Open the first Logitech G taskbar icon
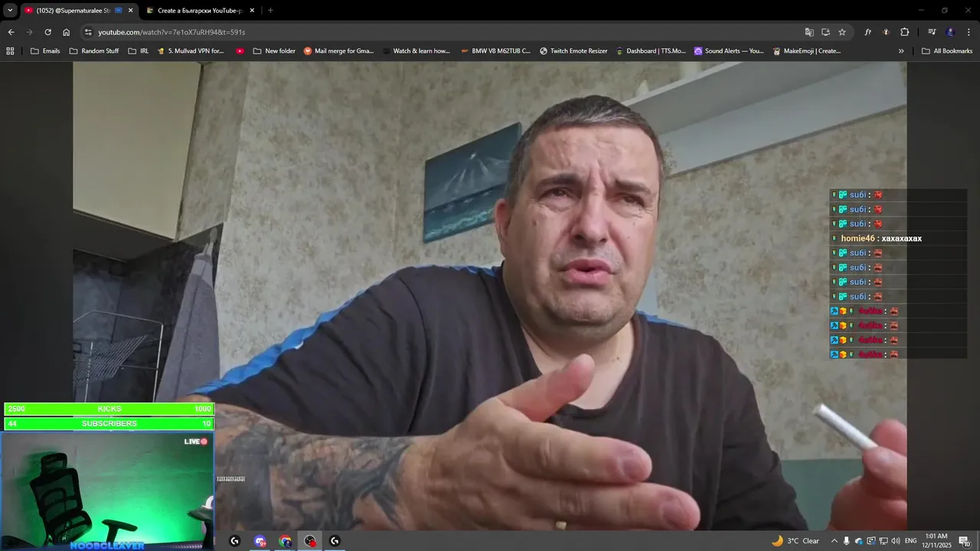This screenshot has height=551, width=980. 234,541
